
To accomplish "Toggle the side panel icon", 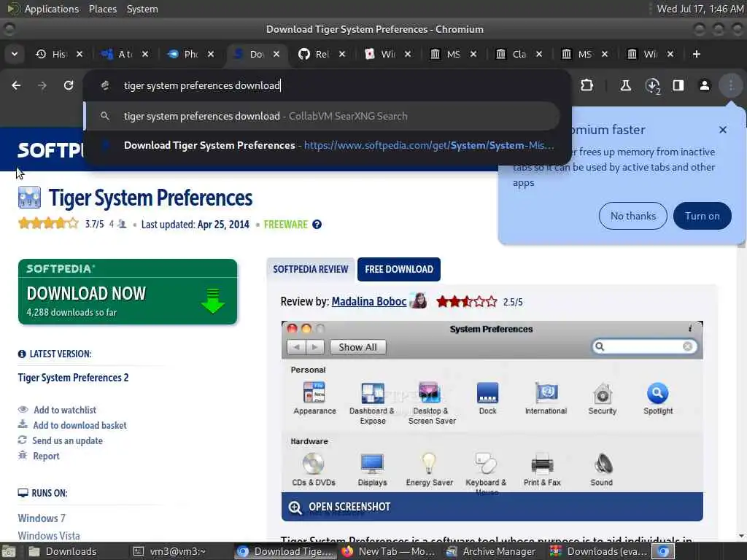I will pos(678,85).
